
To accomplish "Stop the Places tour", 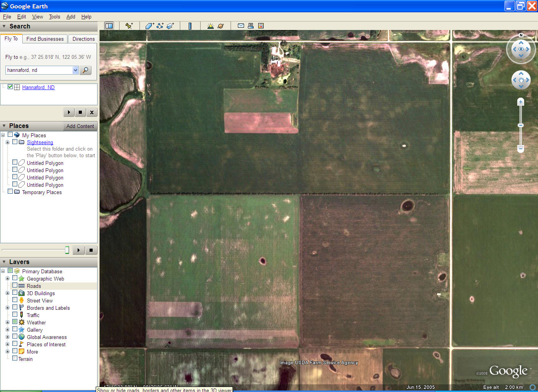I will tap(91, 250).
